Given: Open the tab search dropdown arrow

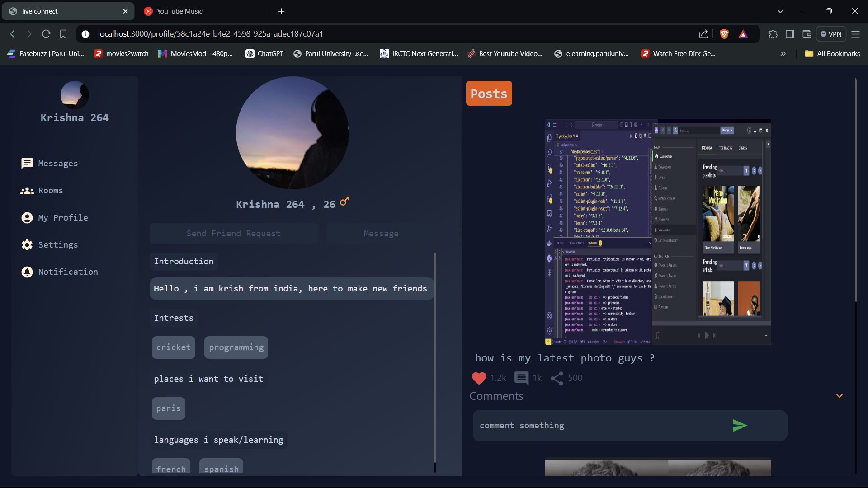Looking at the screenshot, I should pyautogui.click(x=780, y=11).
